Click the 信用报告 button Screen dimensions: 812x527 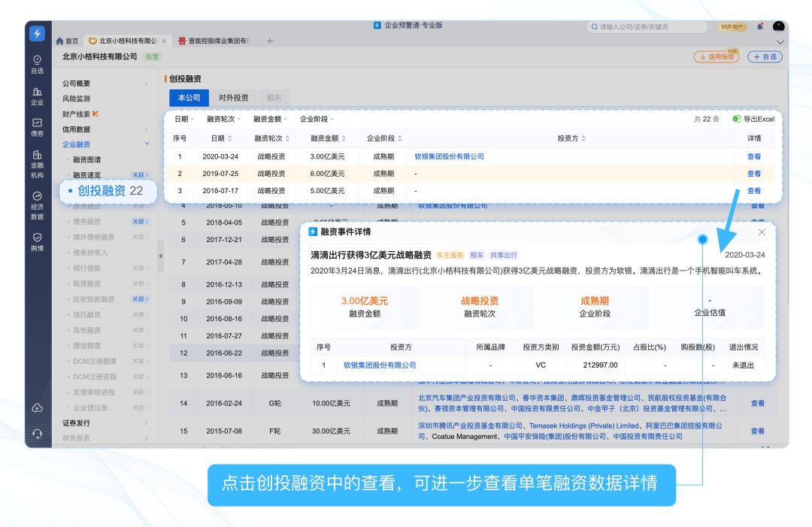coord(717,57)
